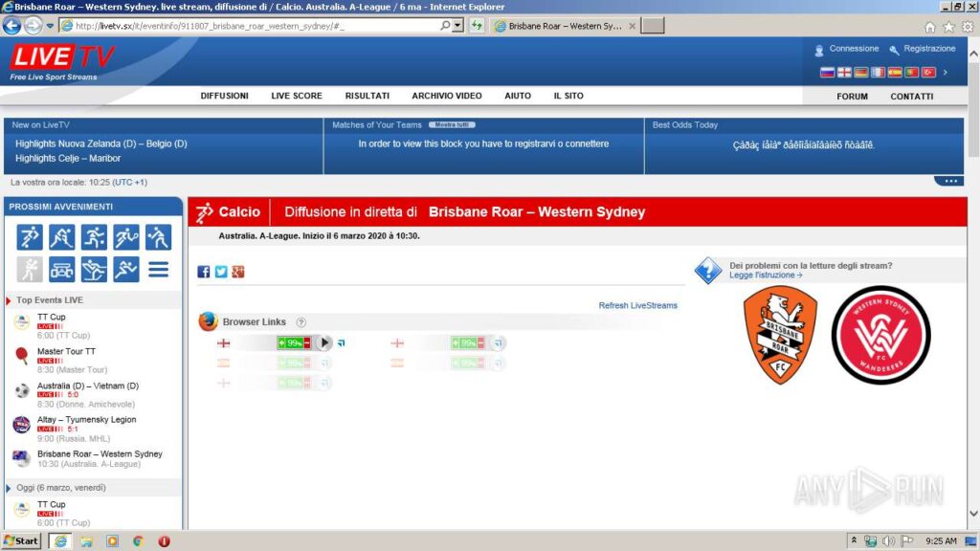Play the first browser link stream
The width and height of the screenshot is (980, 551).
(324, 342)
